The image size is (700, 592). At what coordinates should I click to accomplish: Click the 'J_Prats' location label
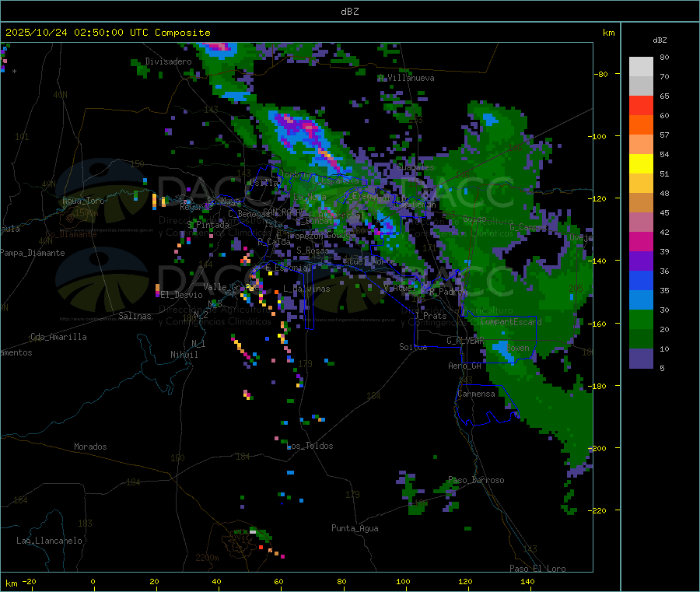click(x=430, y=316)
